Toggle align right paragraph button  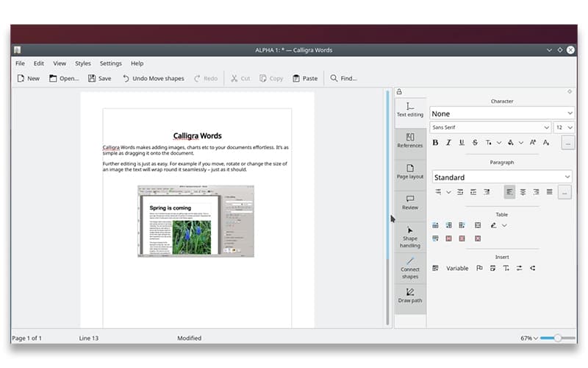(x=537, y=192)
